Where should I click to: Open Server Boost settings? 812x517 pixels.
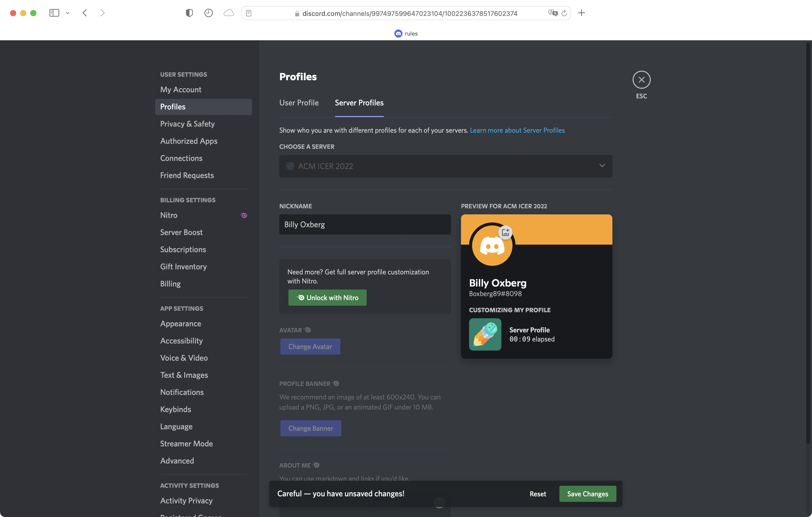click(x=203, y=233)
